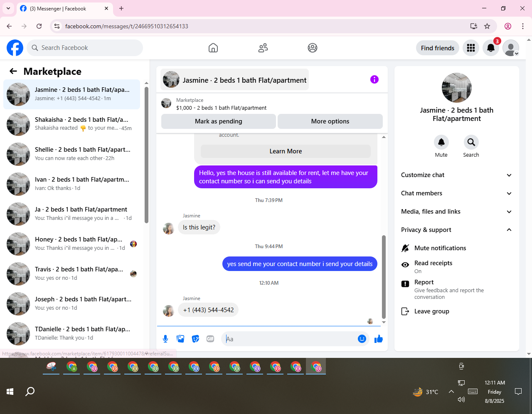The image size is (532, 414).
Task: Open Joseph conversation
Action: [72, 304]
